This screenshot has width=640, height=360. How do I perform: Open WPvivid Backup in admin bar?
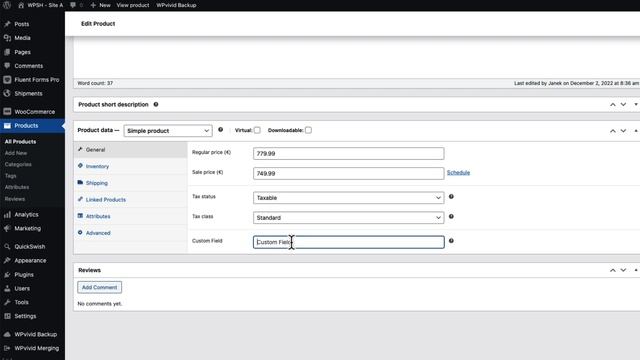pyautogui.click(x=176, y=5)
